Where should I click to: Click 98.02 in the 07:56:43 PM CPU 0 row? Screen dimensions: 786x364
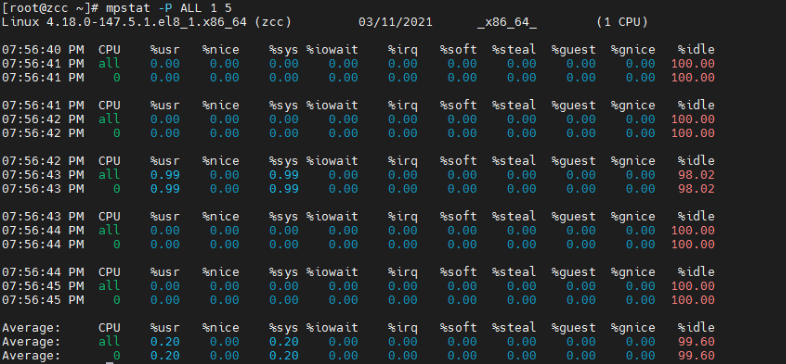696,189
